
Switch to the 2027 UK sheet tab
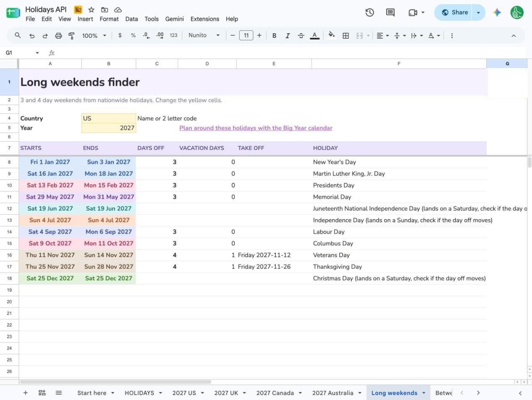pyautogui.click(x=226, y=393)
